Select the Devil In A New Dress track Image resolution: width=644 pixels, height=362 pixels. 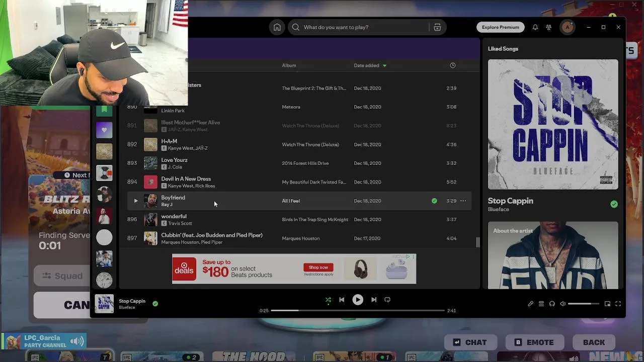pyautogui.click(x=186, y=178)
